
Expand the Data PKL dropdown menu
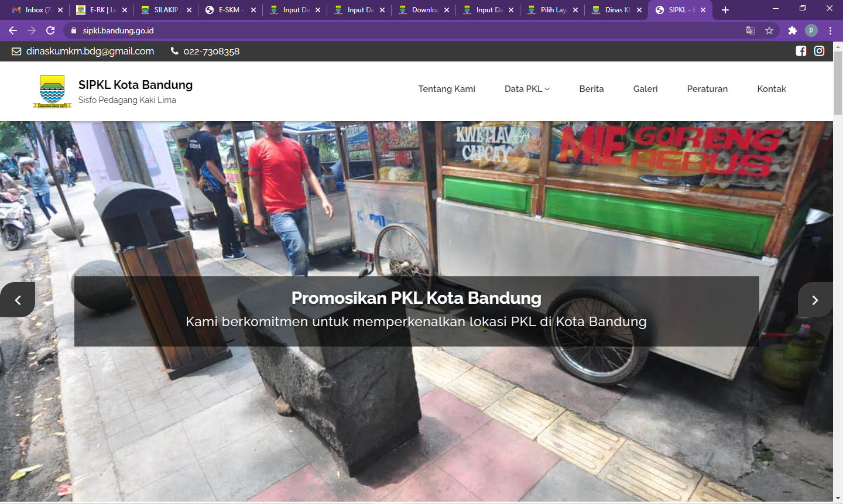[x=527, y=89]
